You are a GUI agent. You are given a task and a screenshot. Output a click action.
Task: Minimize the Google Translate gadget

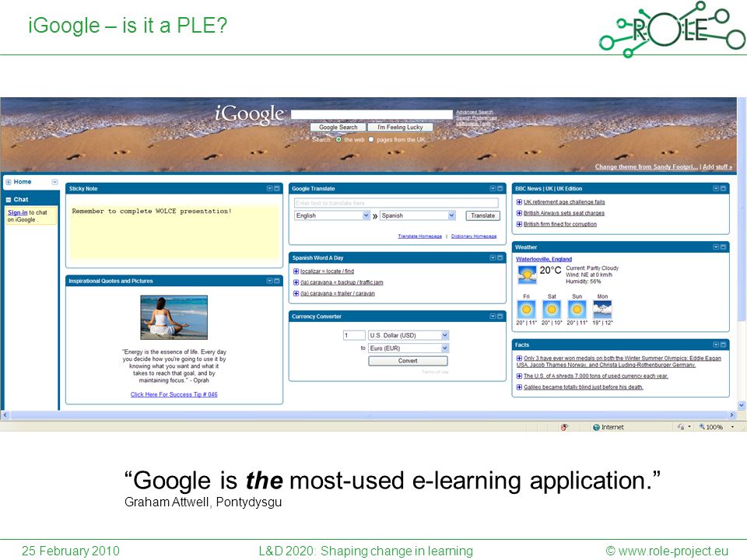[500, 188]
